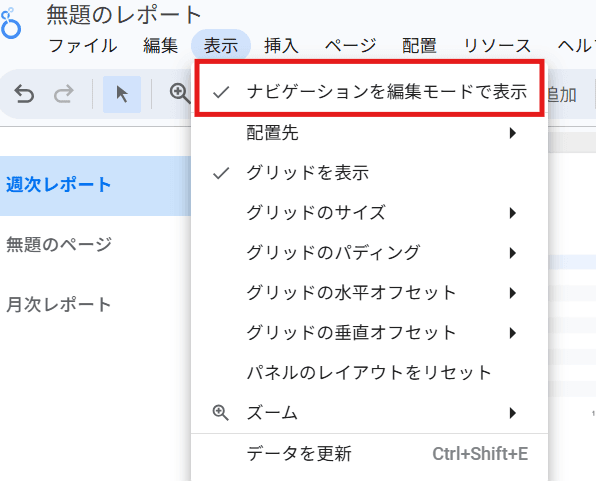Open the 挿入 menu

pyautogui.click(x=281, y=46)
